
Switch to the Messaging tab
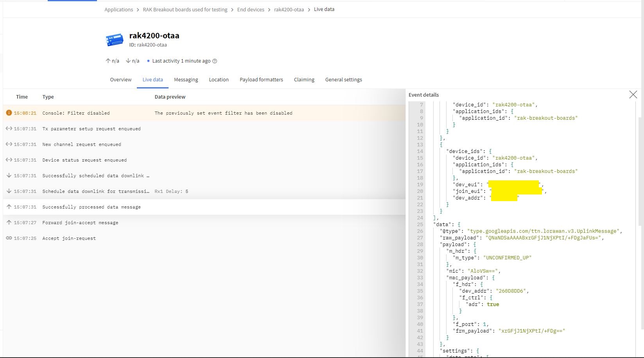point(186,80)
